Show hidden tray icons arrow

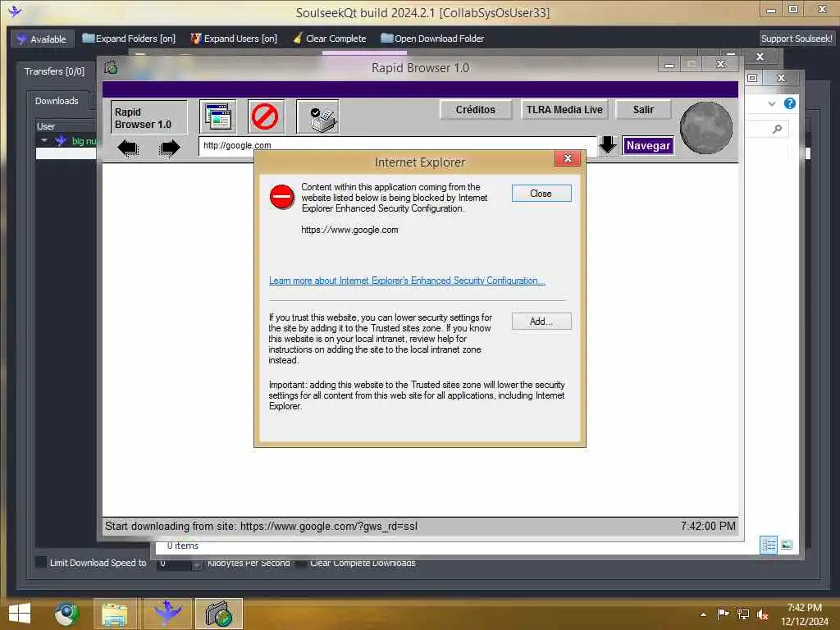coord(703,614)
